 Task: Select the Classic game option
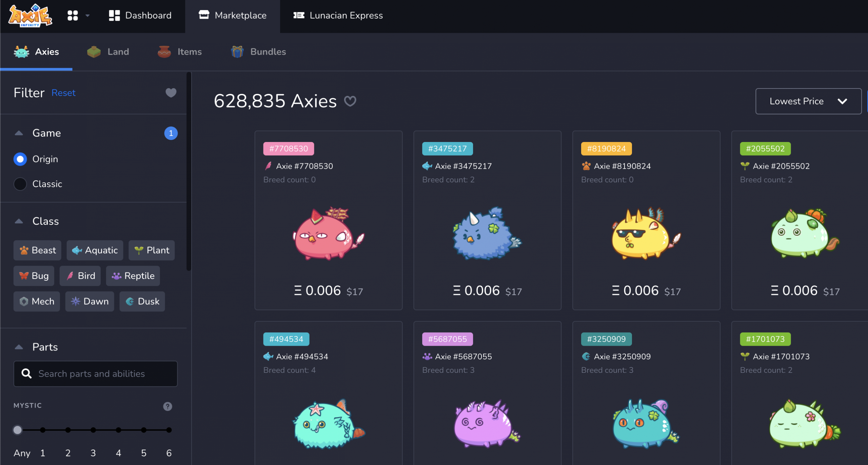point(20,184)
